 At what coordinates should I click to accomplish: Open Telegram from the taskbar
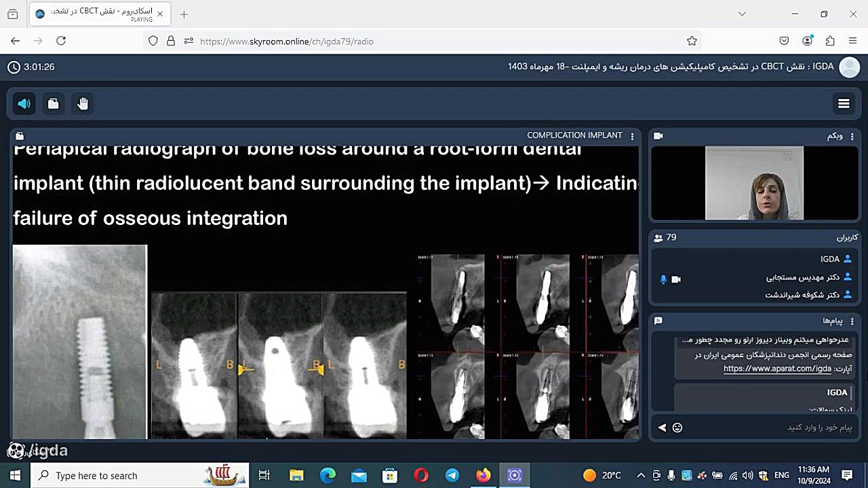pos(452,476)
